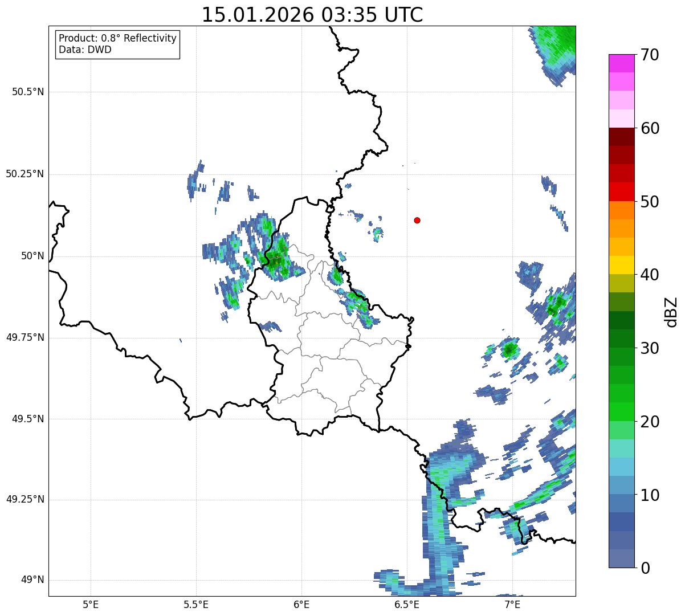Viewport: 685px width, 616px height.
Task: Click the Data: DWD text
Action: pos(85,50)
